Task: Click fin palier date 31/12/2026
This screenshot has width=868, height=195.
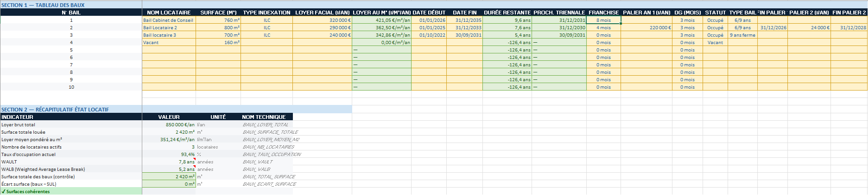Action: [773, 27]
